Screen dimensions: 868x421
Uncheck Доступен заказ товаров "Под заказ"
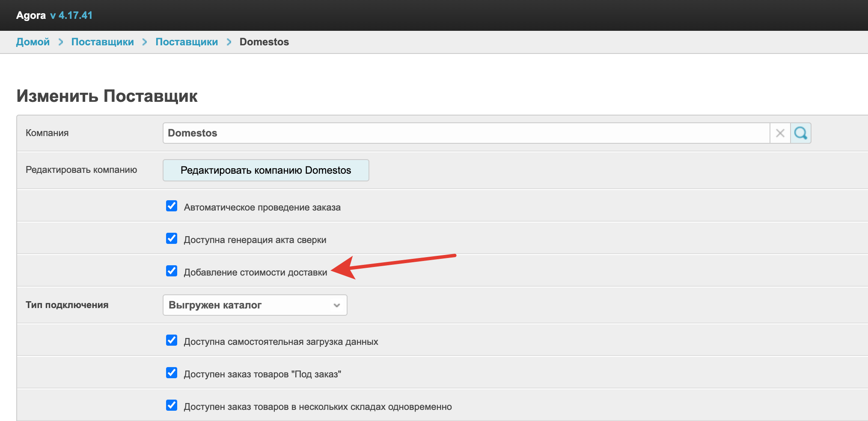(x=172, y=373)
